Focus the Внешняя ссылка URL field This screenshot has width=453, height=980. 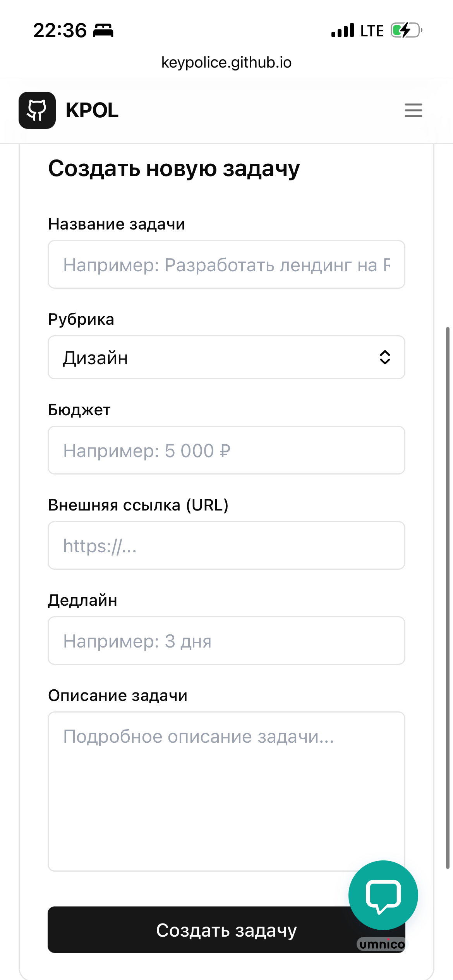[x=226, y=545]
